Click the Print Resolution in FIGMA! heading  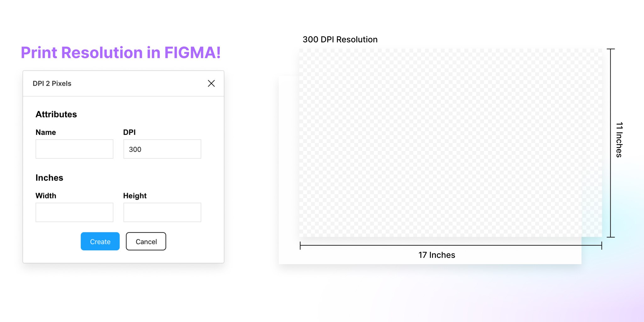[121, 53]
